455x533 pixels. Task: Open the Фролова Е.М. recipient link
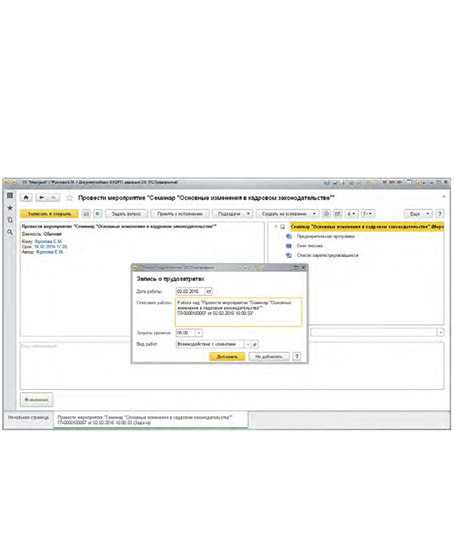(48, 241)
